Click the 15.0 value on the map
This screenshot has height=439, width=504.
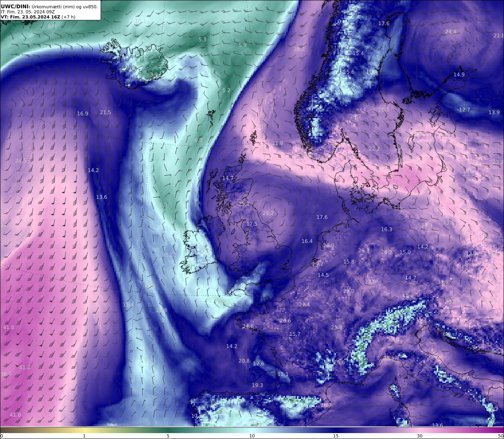click(405, 252)
